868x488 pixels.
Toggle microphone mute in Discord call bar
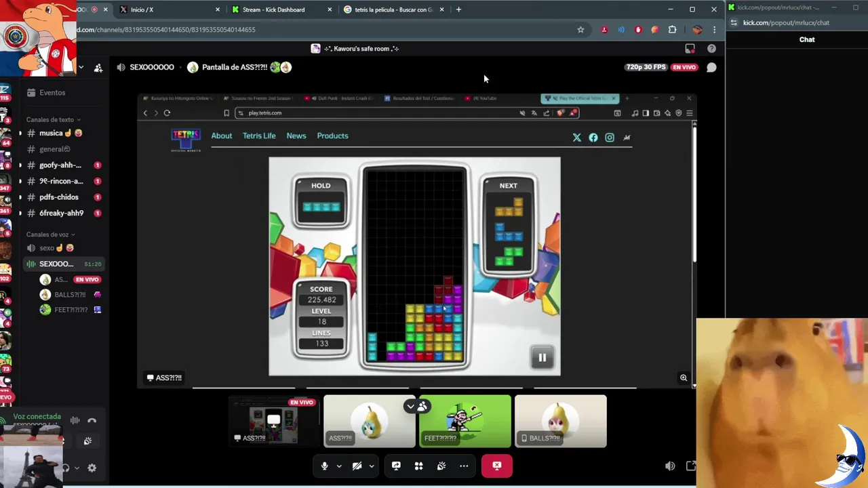[324, 466]
